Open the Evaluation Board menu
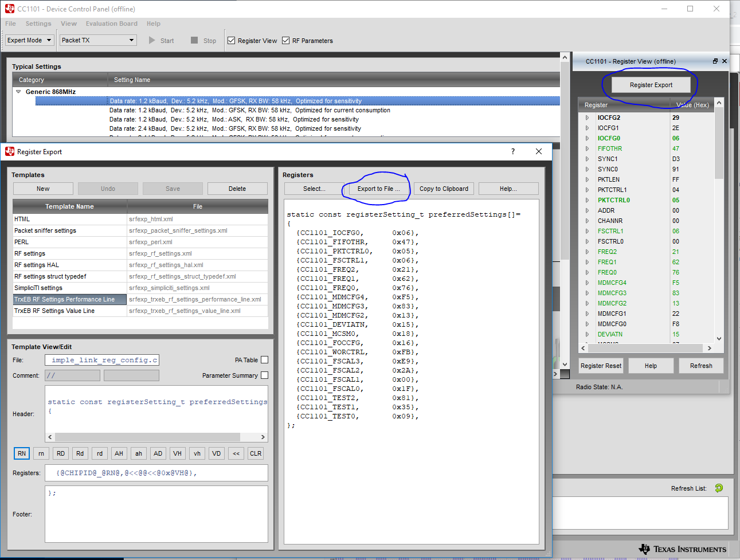The width and height of the screenshot is (740, 560). click(112, 24)
